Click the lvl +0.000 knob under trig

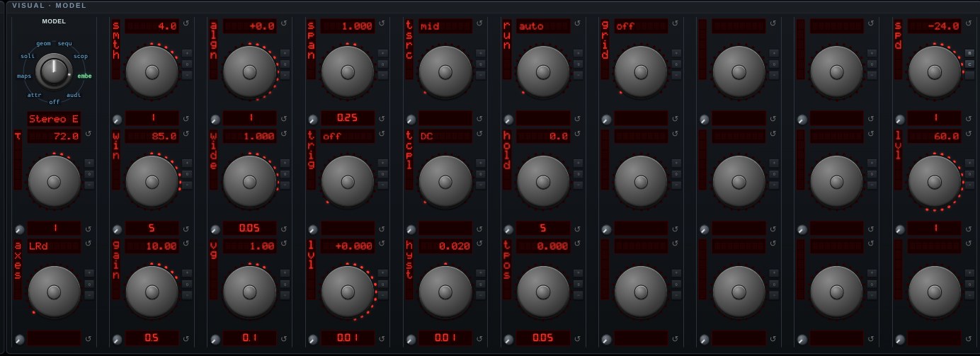(x=347, y=292)
